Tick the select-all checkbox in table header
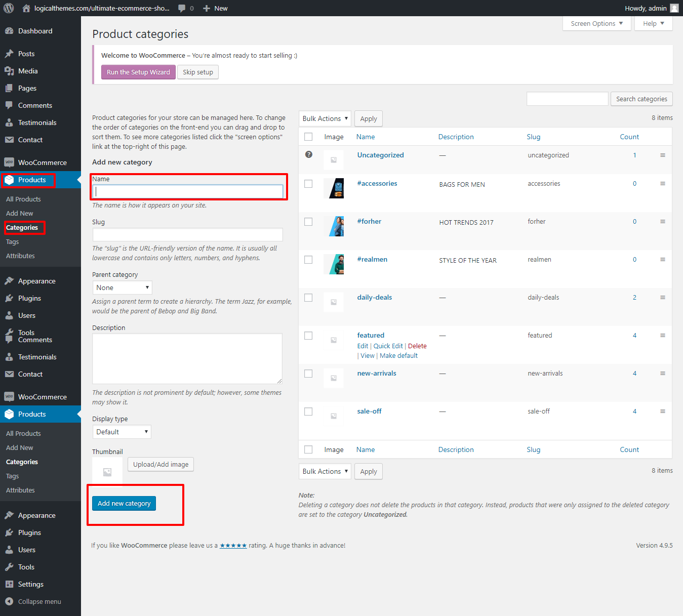 coord(308,137)
